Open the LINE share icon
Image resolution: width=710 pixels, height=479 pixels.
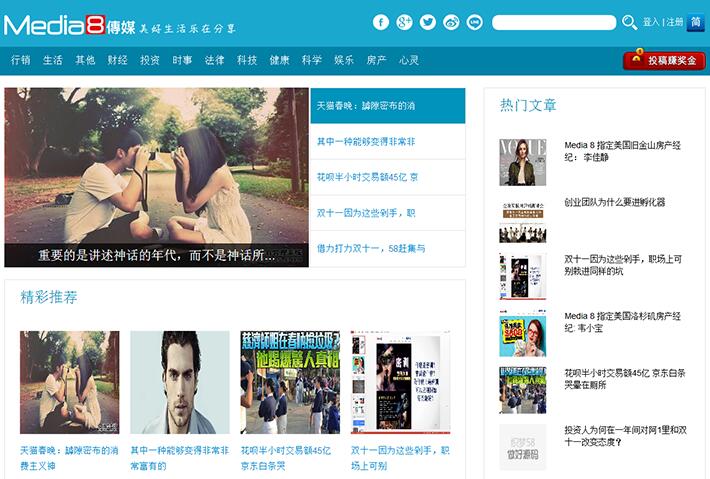[474, 22]
